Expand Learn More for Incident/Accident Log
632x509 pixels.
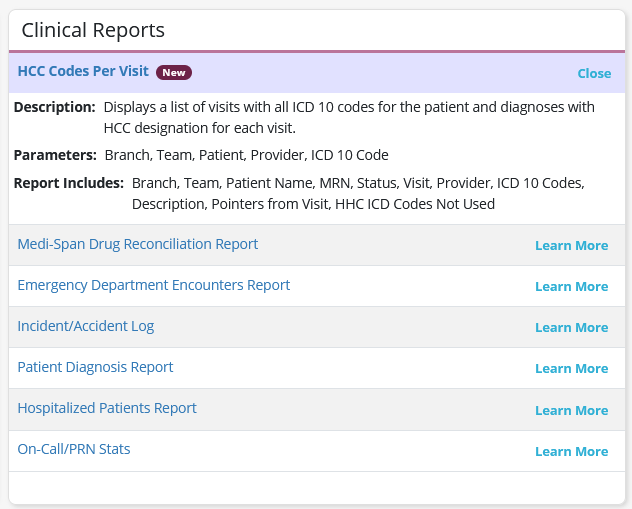tap(571, 328)
